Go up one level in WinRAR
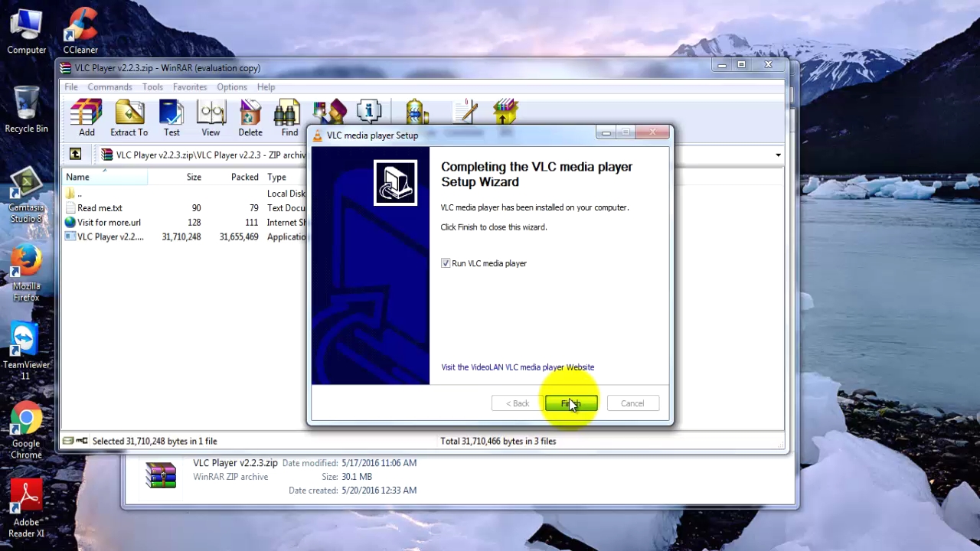Screen dimensions: 980x551 [75, 155]
